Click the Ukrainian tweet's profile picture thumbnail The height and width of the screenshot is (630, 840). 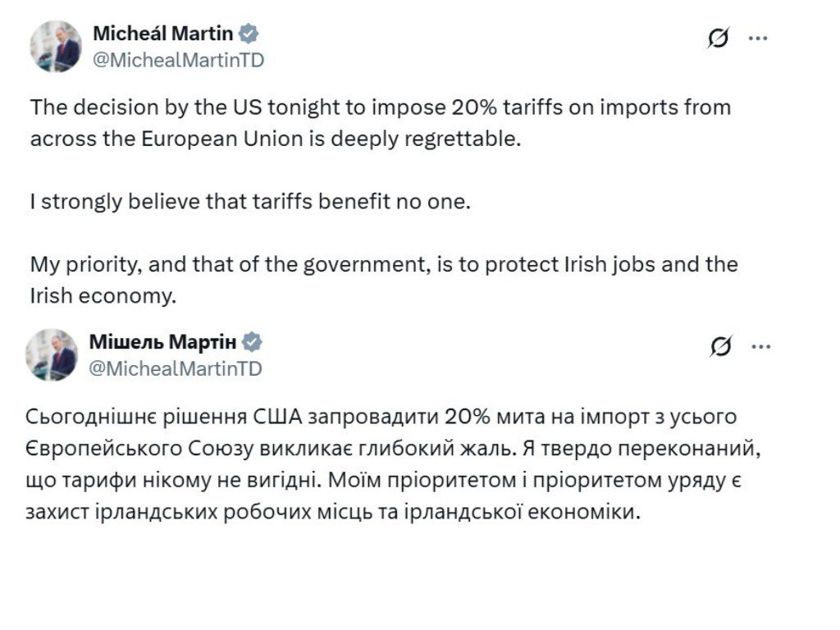[53, 353]
